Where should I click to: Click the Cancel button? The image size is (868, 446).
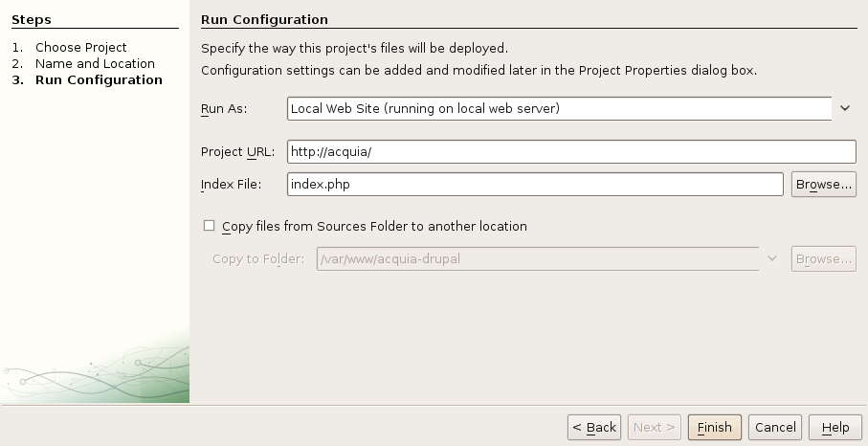tap(775, 428)
